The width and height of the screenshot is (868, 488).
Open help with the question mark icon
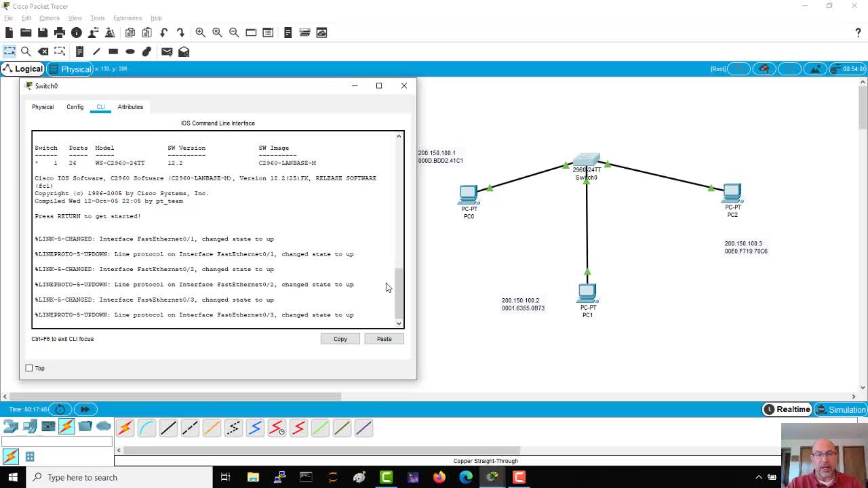tap(858, 33)
